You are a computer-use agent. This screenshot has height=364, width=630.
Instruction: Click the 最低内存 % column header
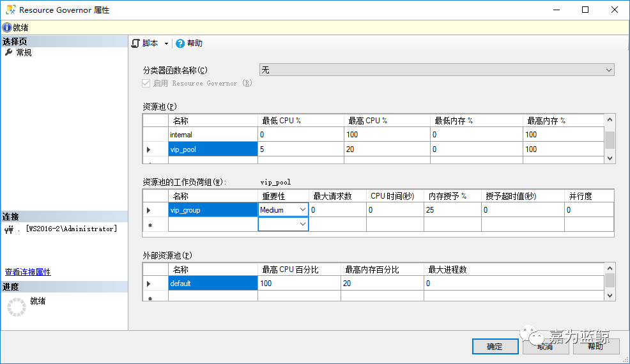click(x=477, y=121)
